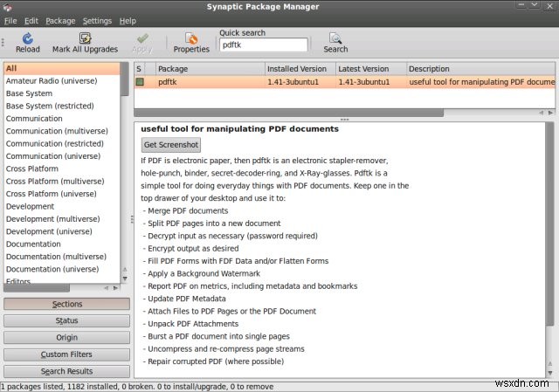Click the sections list vertical scrollbar thumb
Viewport: 559px width, 392px height.
click(x=125, y=79)
